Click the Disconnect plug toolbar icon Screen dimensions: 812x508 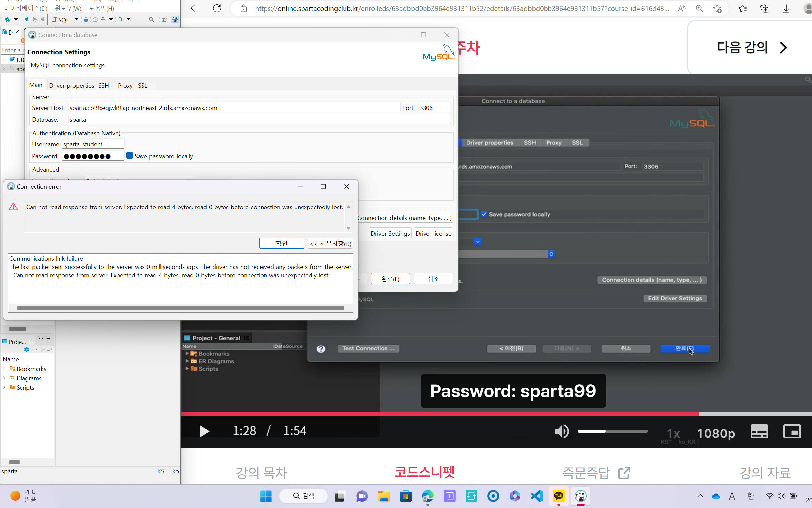[42, 20]
